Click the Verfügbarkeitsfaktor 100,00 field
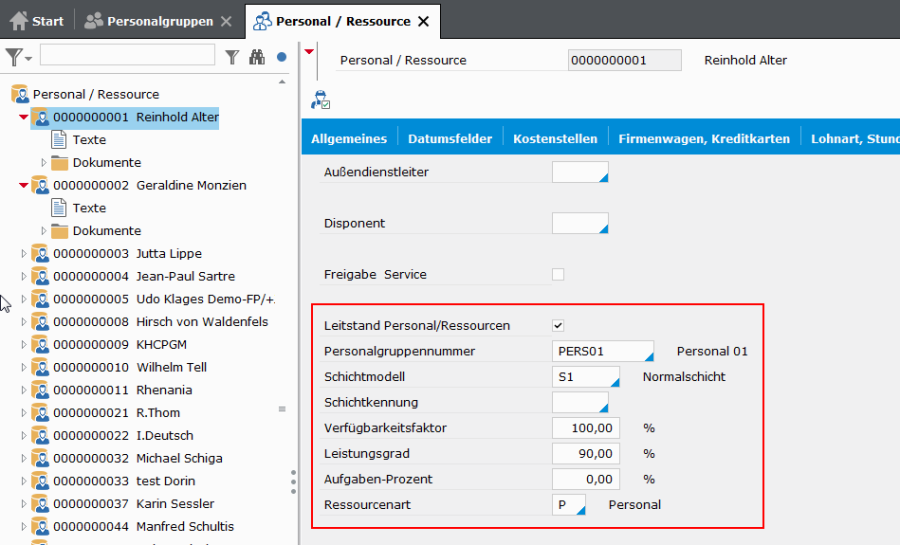This screenshot has height=545, width=900. click(585, 428)
